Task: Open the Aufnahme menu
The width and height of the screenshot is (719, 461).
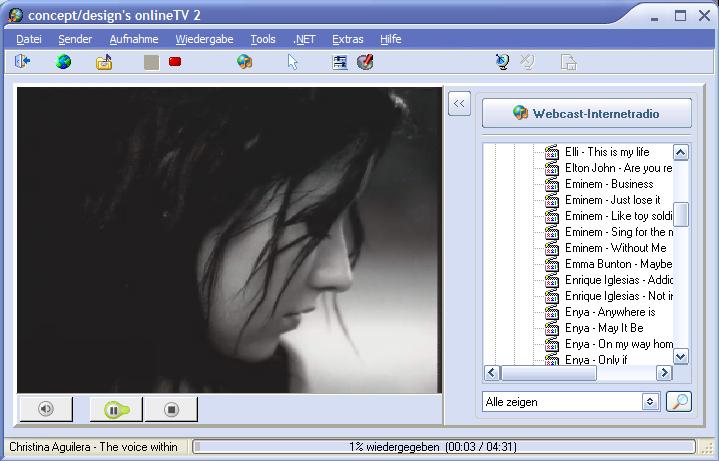Action: [134, 39]
